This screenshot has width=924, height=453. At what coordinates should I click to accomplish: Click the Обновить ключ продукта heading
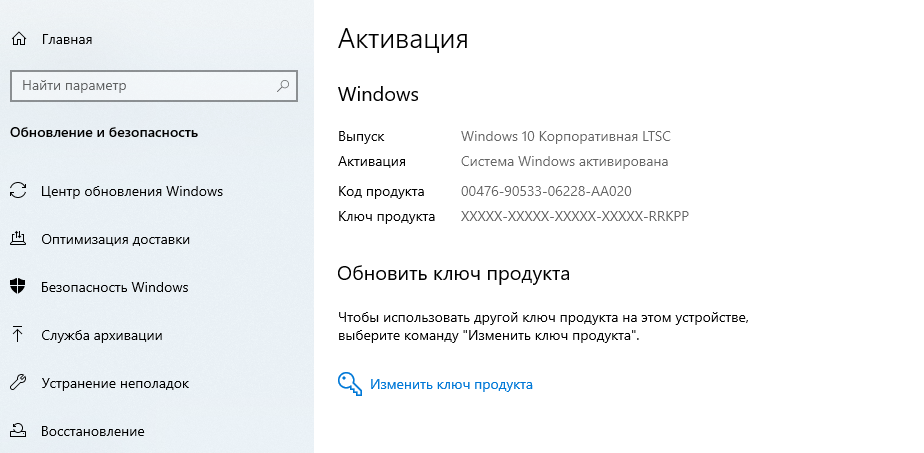[454, 274]
